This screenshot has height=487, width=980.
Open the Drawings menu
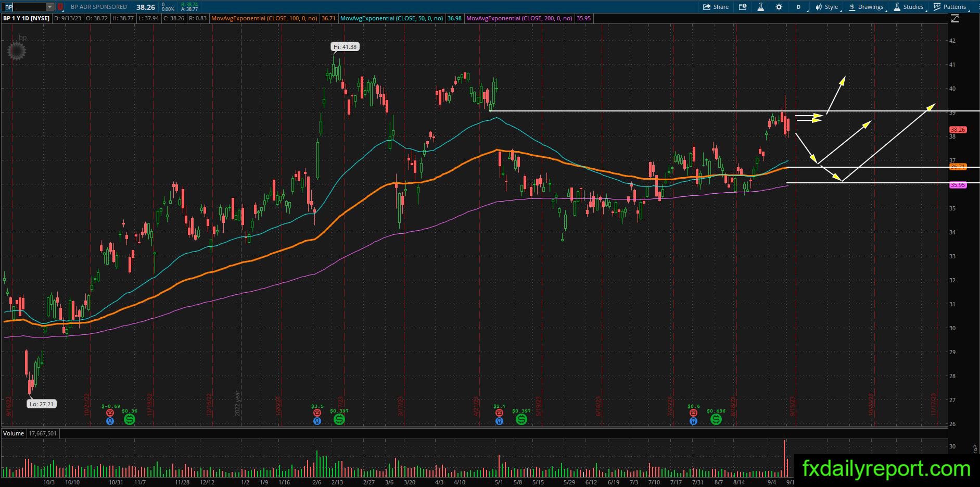pos(867,7)
